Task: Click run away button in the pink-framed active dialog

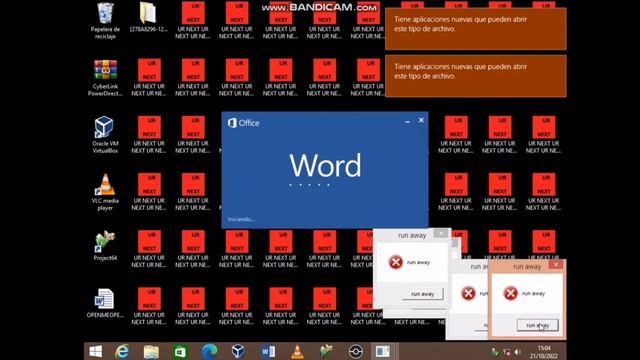Action: (x=538, y=325)
